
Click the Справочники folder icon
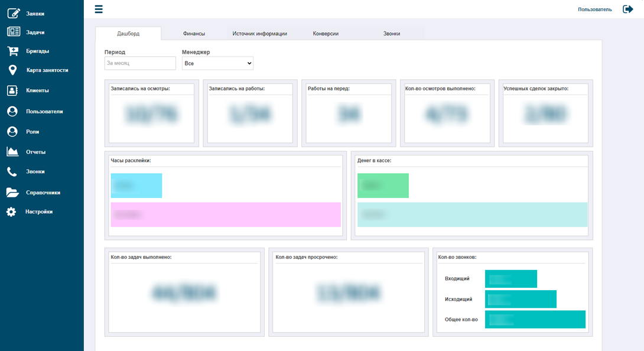pos(12,193)
